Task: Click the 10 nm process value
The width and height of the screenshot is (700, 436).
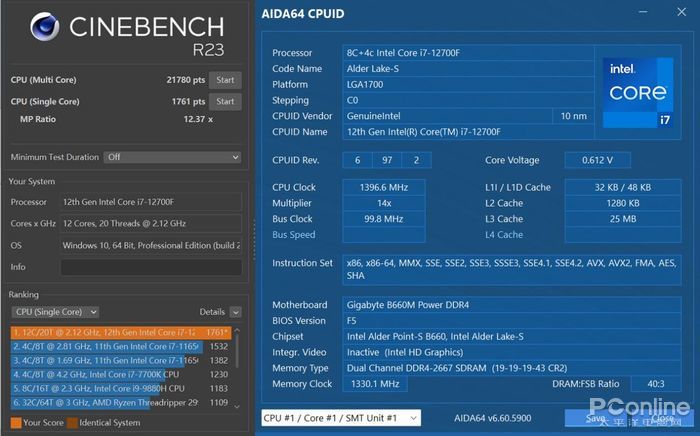Action: tap(574, 116)
